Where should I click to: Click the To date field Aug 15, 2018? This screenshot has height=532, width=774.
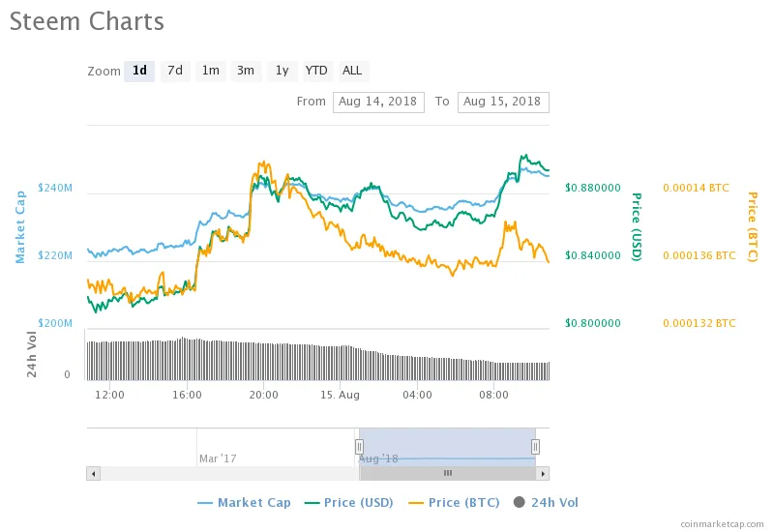tap(503, 103)
